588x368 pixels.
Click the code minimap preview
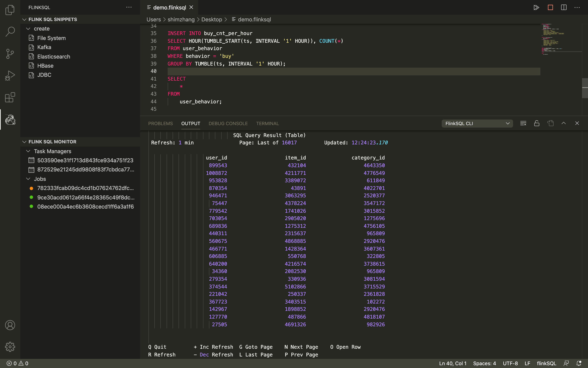coord(561,39)
